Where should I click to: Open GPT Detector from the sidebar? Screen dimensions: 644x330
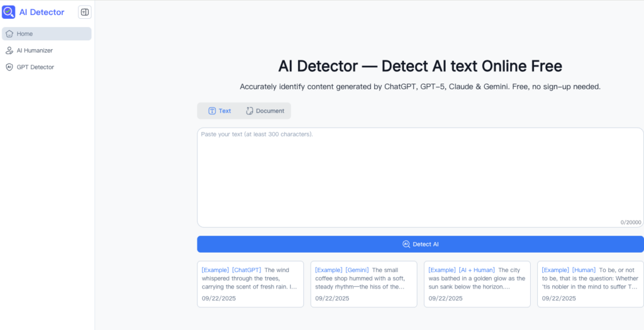tap(47, 67)
